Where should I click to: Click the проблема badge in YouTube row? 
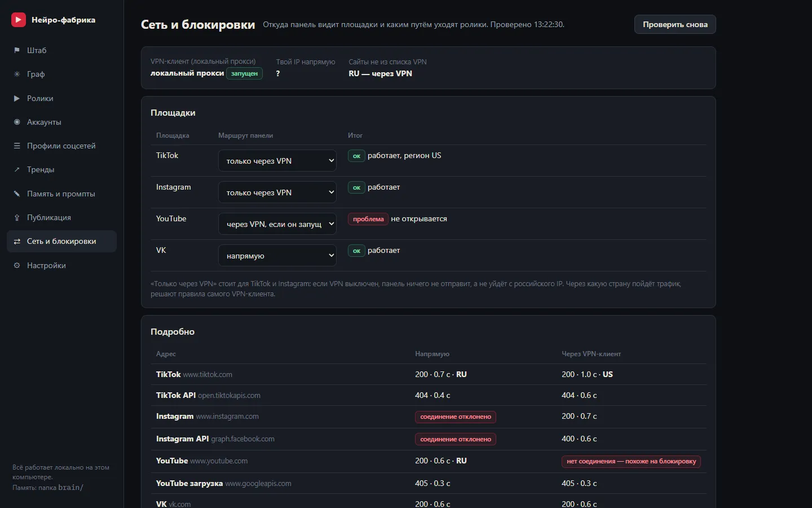click(368, 219)
